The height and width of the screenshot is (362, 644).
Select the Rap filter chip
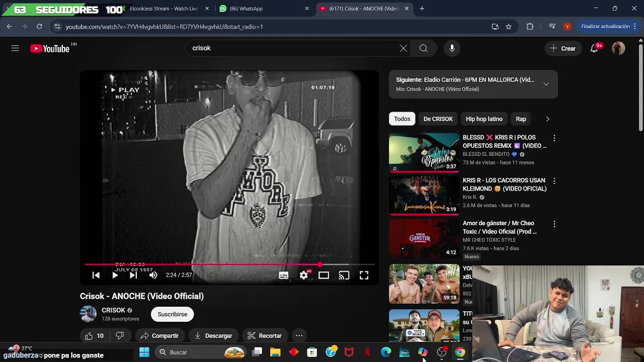[521, 119]
